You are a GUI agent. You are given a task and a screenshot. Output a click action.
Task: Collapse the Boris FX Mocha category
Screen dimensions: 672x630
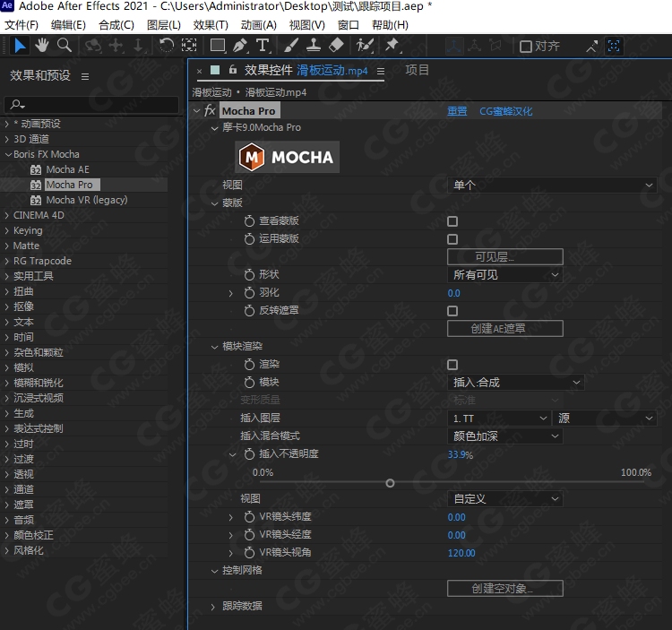8,154
